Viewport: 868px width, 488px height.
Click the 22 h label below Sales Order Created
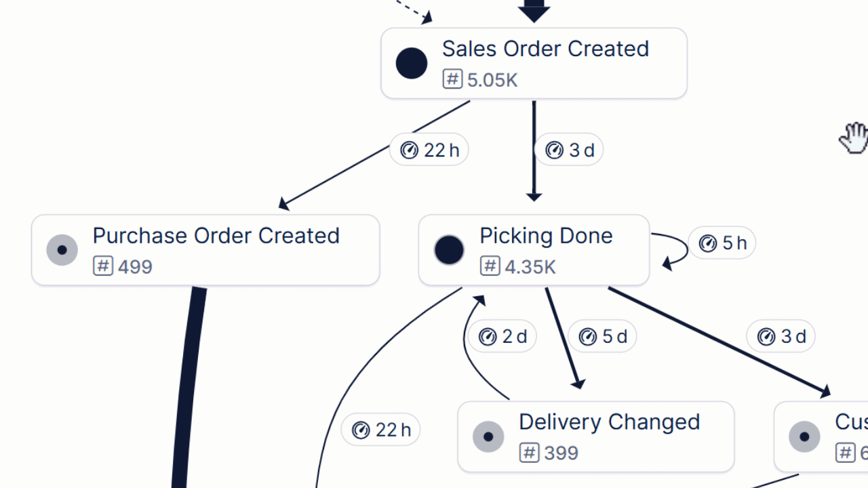click(x=429, y=150)
